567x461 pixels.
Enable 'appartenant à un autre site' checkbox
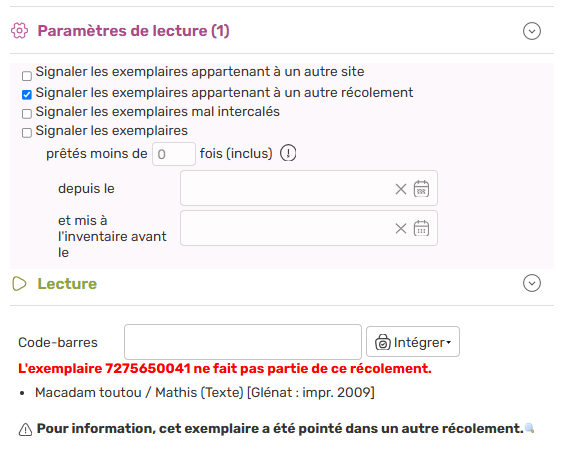click(x=27, y=76)
